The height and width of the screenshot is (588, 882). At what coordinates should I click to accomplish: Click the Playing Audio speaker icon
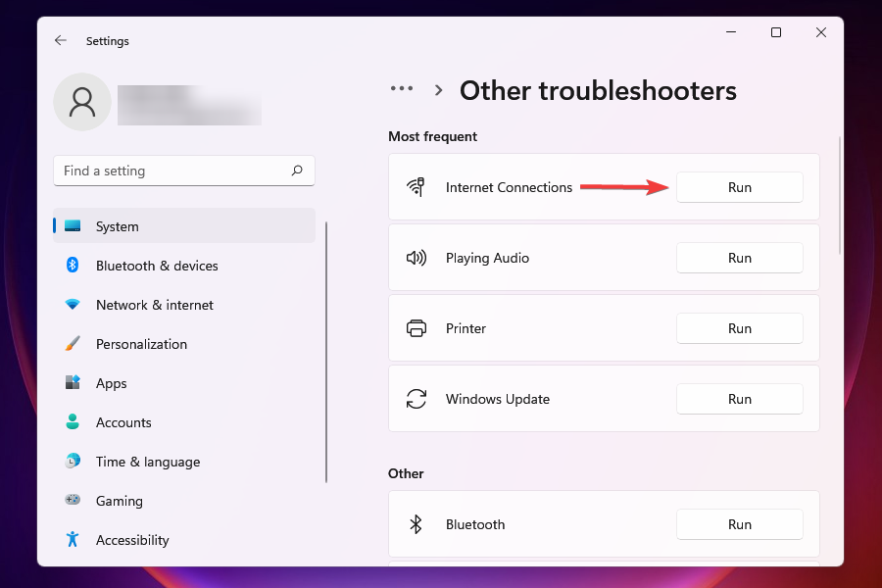pos(416,258)
